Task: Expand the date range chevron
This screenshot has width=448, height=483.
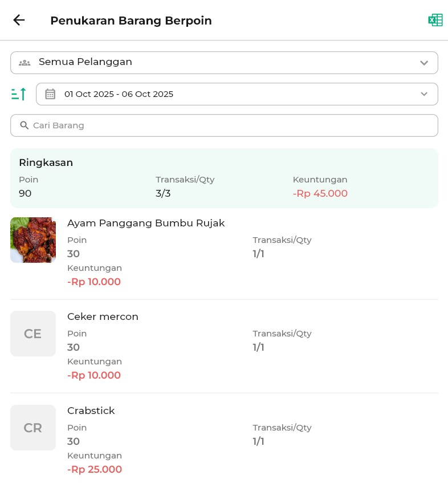Action: [423, 94]
